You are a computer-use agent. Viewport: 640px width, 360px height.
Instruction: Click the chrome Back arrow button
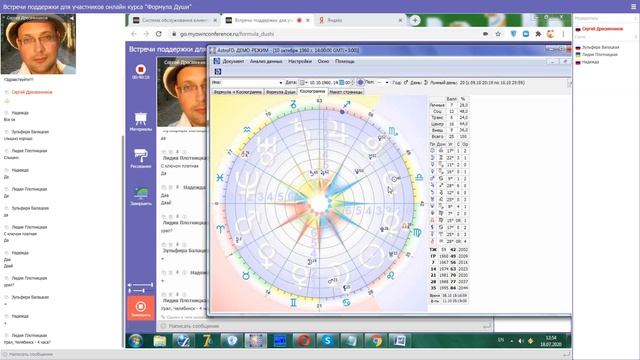click(x=134, y=34)
